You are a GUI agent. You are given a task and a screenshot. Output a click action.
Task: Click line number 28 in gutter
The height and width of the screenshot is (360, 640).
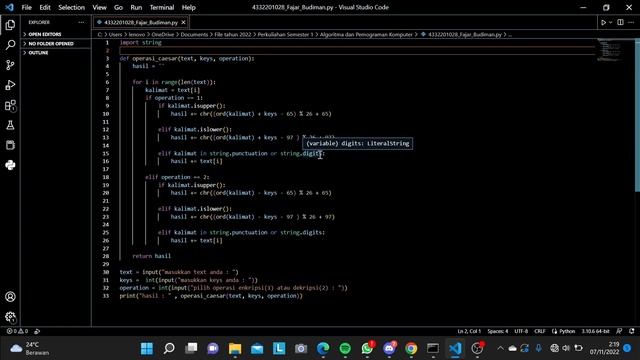pyautogui.click(x=106, y=256)
